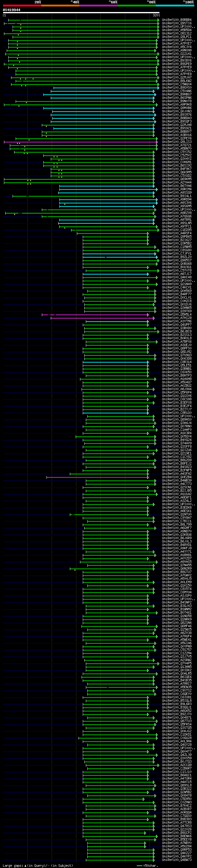
Task: Select hit label UniRef100_Q4KC48
Action: pos(177,277)
